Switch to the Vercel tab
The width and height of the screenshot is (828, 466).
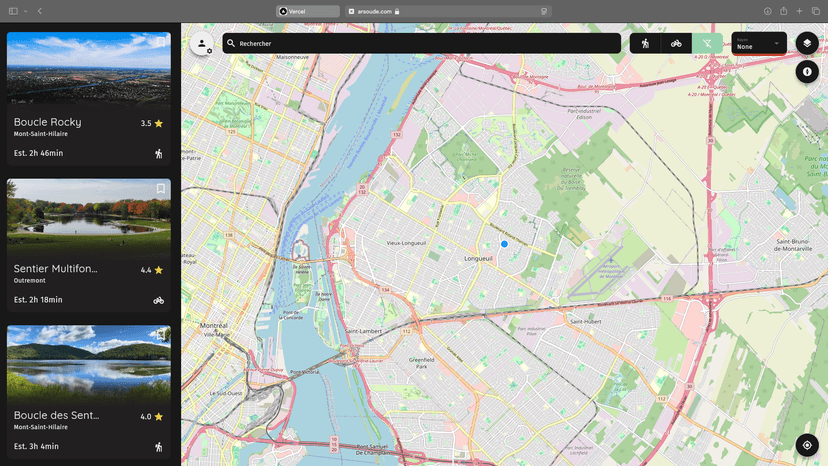pos(308,11)
